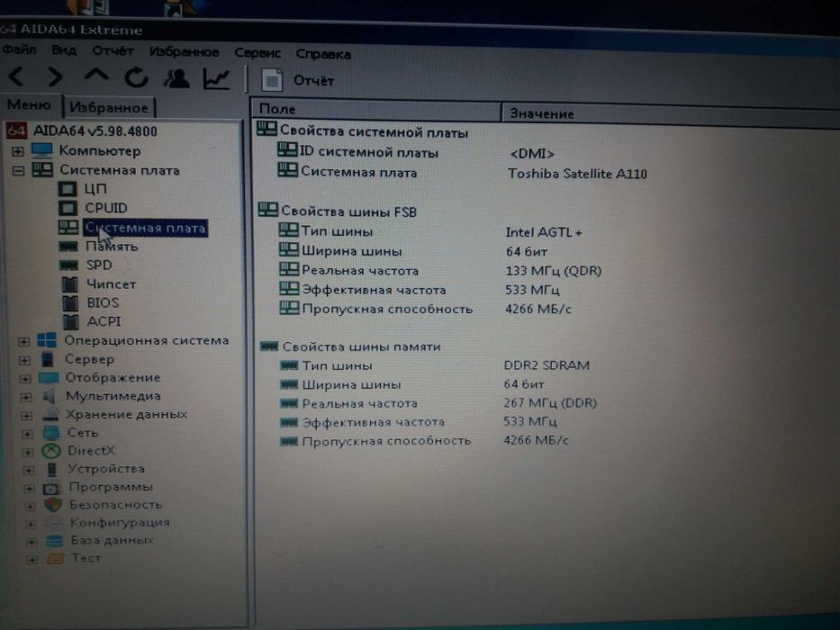Switch to the Меню tab
The image size is (840, 630).
point(29,105)
